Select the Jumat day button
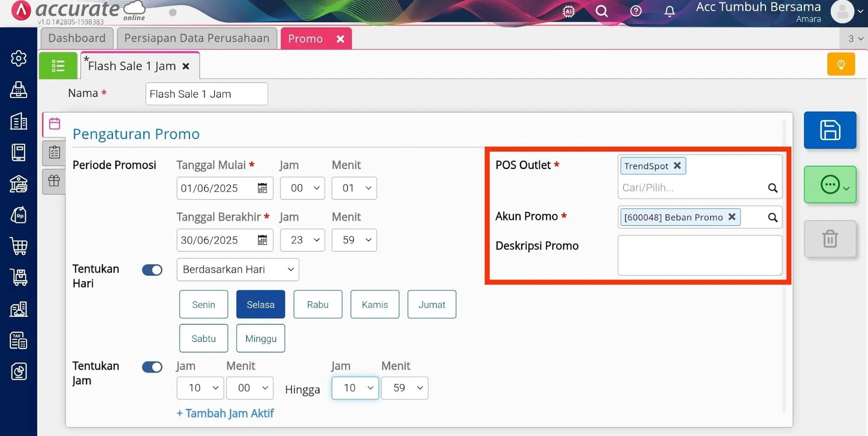 (432, 304)
